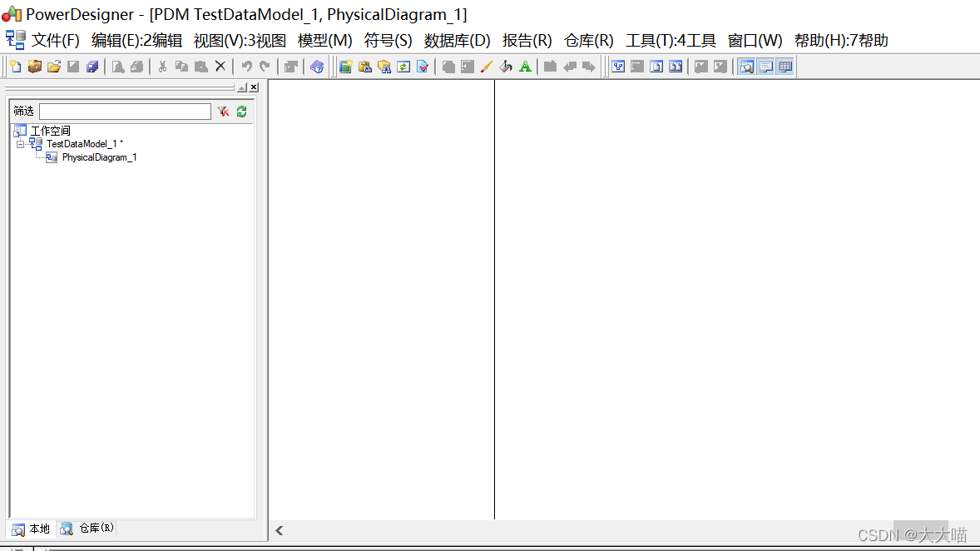The width and height of the screenshot is (980, 551).
Task: Open the 模型(M) menu
Action: (x=325, y=41)
